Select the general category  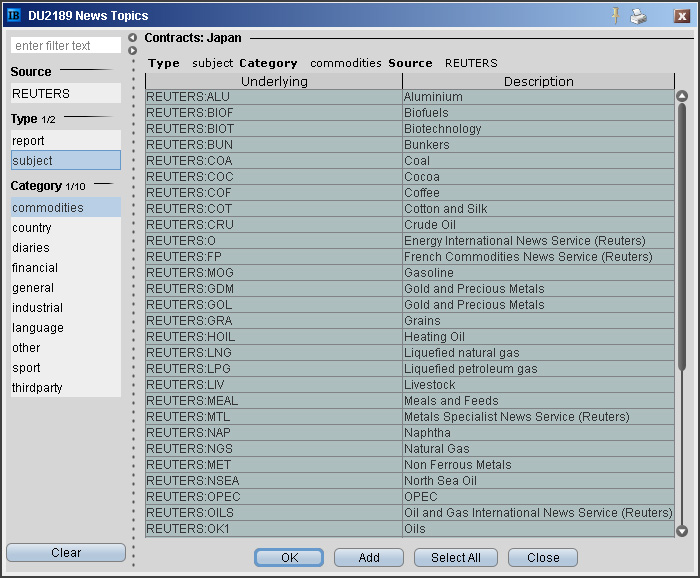(x=66, y=288)
